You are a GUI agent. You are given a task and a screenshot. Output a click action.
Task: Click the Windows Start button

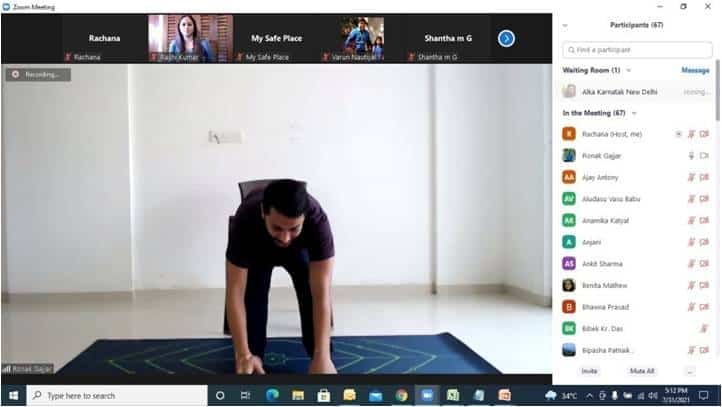(x=12, y=396)
